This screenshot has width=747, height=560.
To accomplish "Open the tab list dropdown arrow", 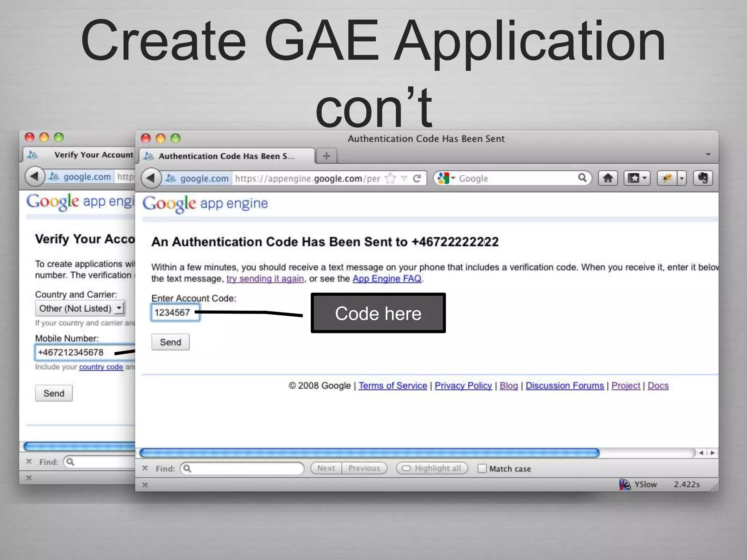I will pos(708,155).
